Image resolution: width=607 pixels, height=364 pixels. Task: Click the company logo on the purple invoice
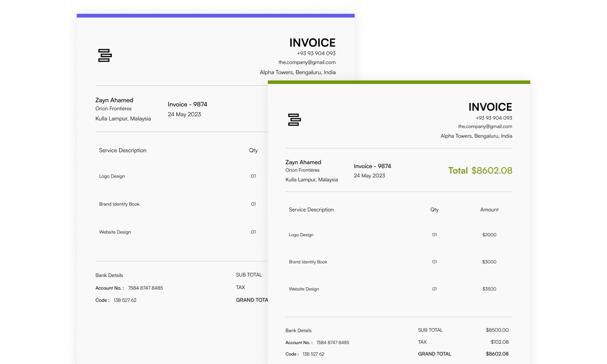point(105,55)
